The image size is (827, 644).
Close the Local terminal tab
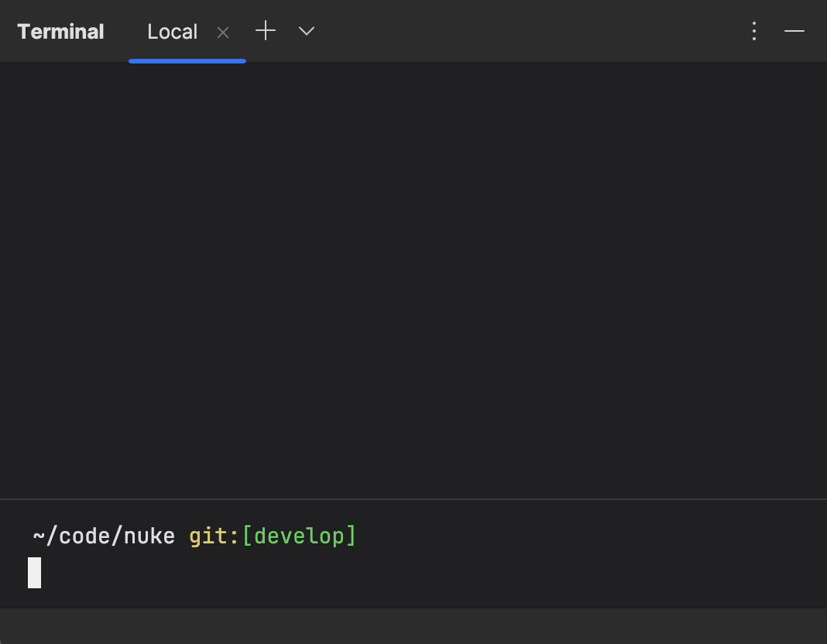point(223,33)
